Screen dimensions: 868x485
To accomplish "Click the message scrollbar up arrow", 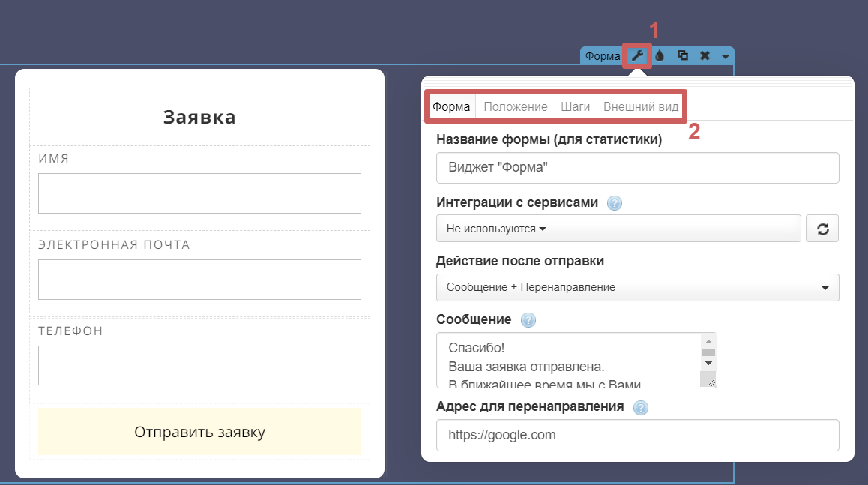I will coord(708,342).
